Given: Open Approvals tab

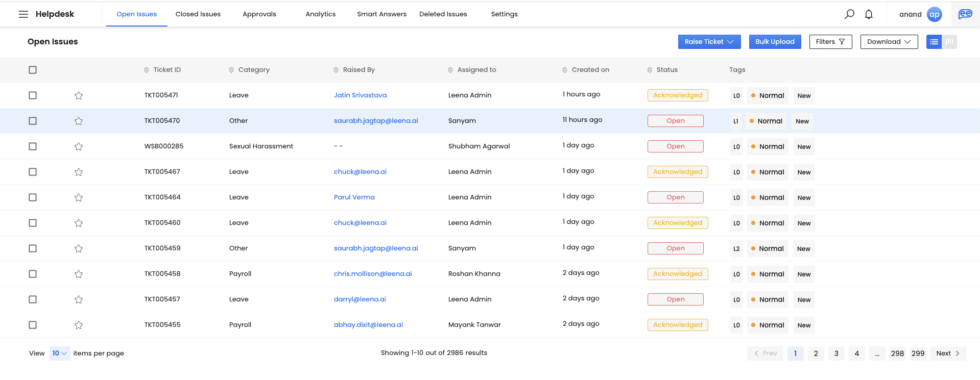Looking at the screenshot, I should [x=259, y=14].
